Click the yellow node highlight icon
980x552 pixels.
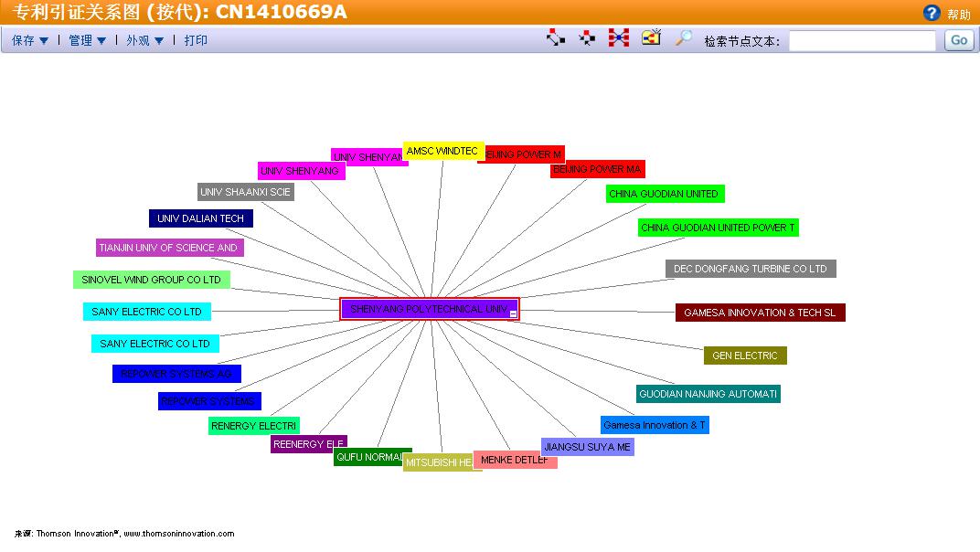point(651,38)
